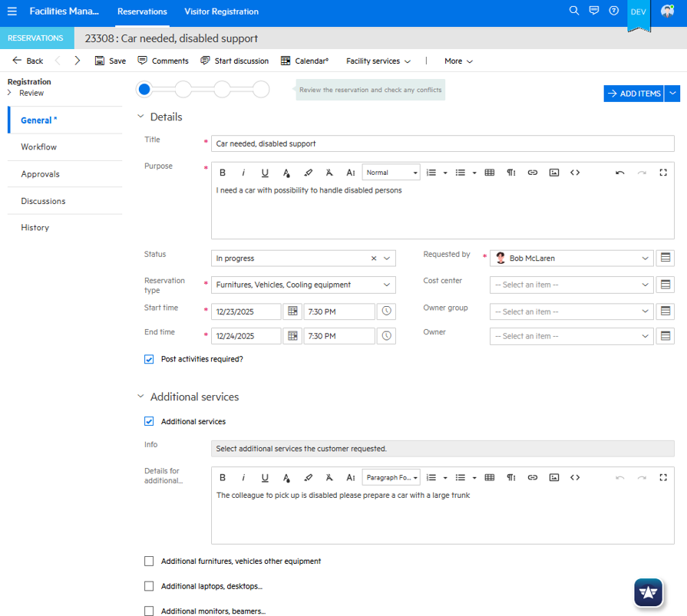Check Additional furnitures, vehicles other equipment
Image resolution: width=687 pixels, height=616 pixels.
click(149, 562)
